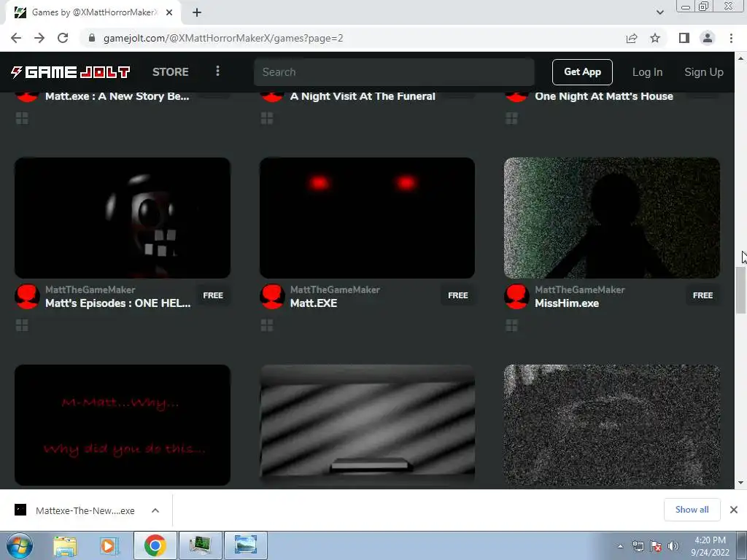Focus the Game Jolt search field

click(394, 72)
